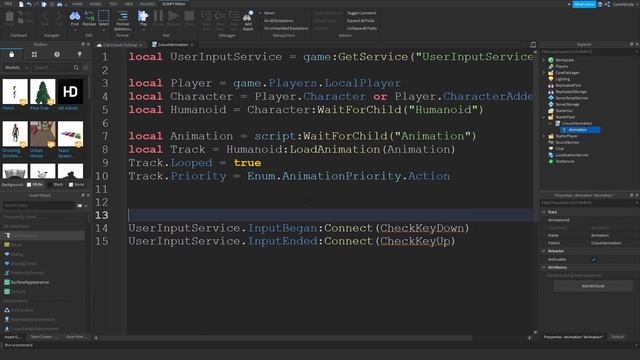The height and width of the screenshot is (360, 640).
Task: Switch to the first script editor tab
Action: (120, 44)
